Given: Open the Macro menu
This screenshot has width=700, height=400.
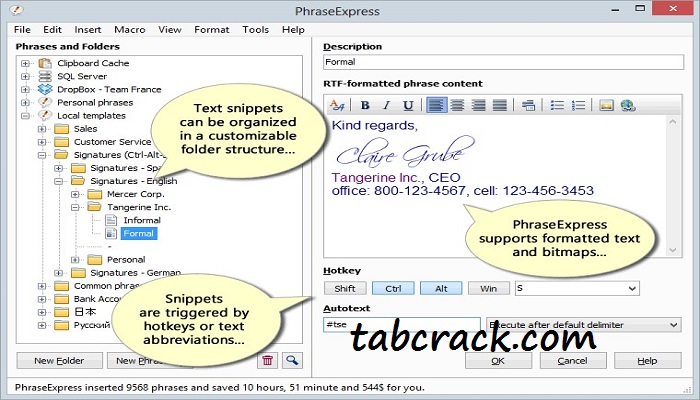Looking at the screenshot, I should coord(130,29).
